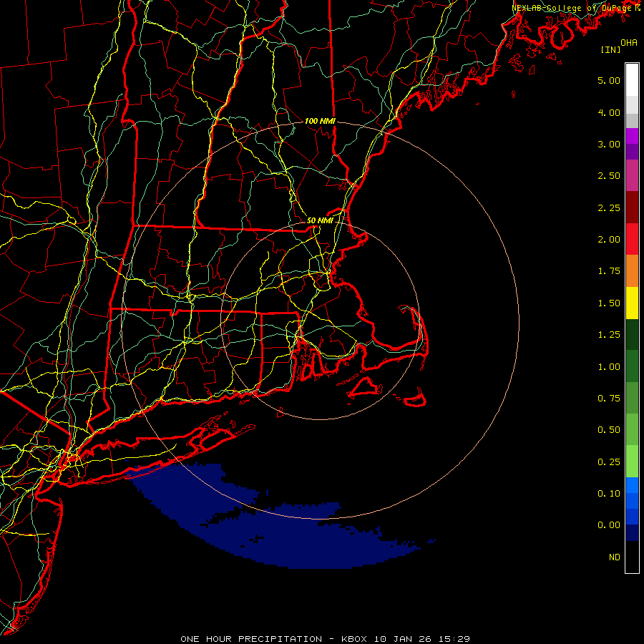Click the '1.50' legend value

(609, 303)
